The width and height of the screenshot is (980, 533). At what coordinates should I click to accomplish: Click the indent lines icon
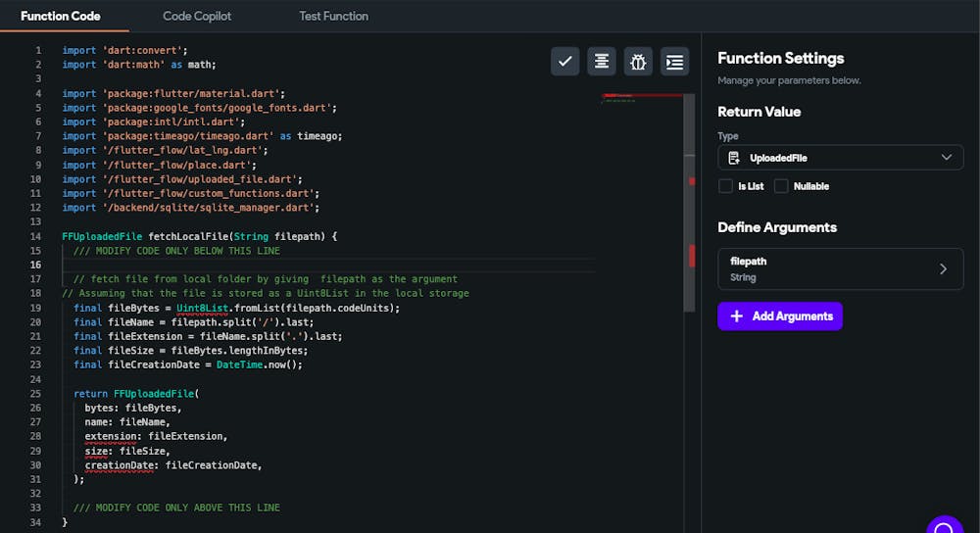pyautogui.click(x=674, y=61)
